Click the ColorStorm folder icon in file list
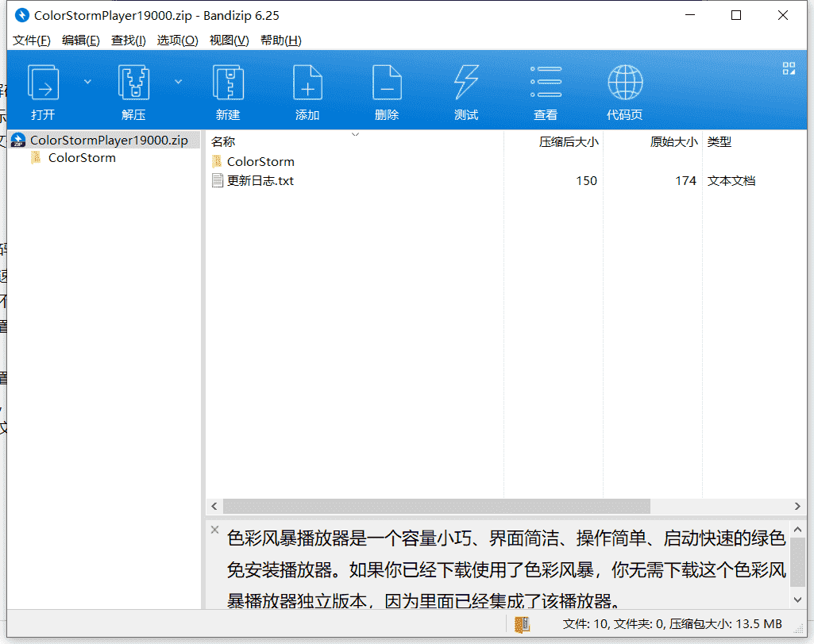Image resolution: width=814 pixels, height=644 pixels. point(217,161)
